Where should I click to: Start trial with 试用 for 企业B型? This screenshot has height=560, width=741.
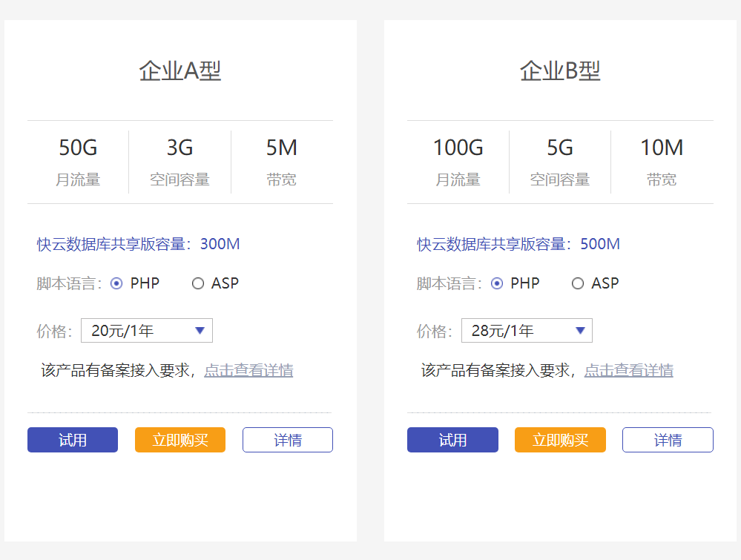(x=452, y=440)
